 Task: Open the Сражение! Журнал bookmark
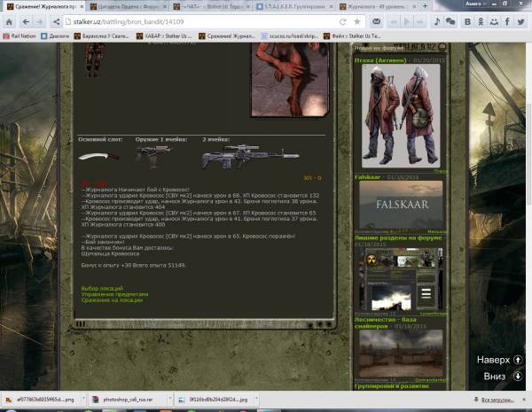[227, 36]
